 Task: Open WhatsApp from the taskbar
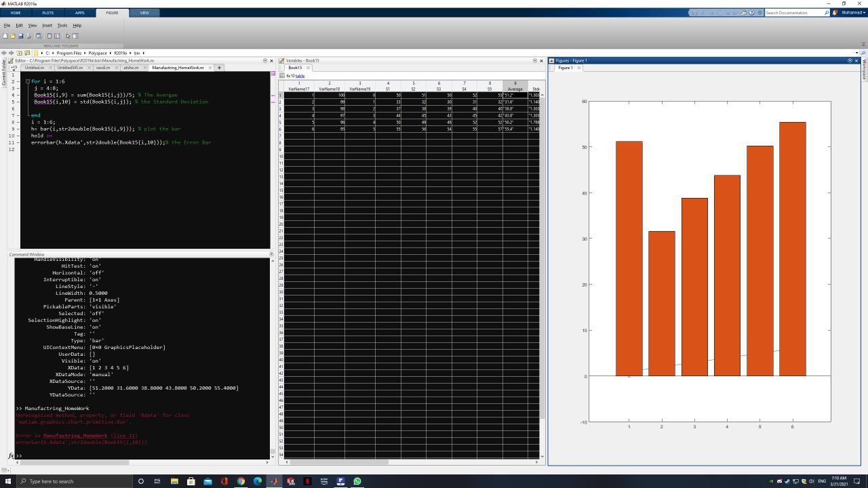(357, 481)
